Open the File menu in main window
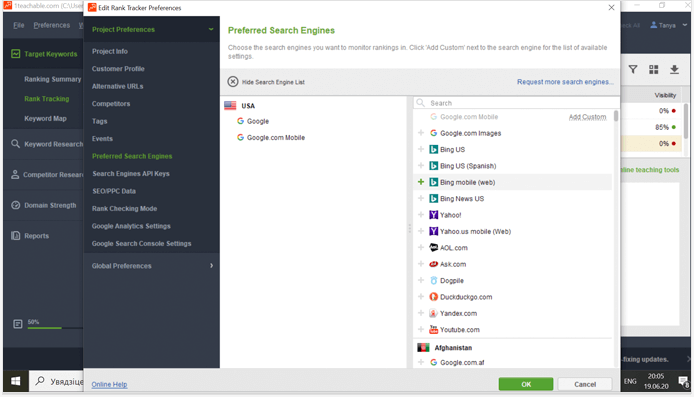 19,25
